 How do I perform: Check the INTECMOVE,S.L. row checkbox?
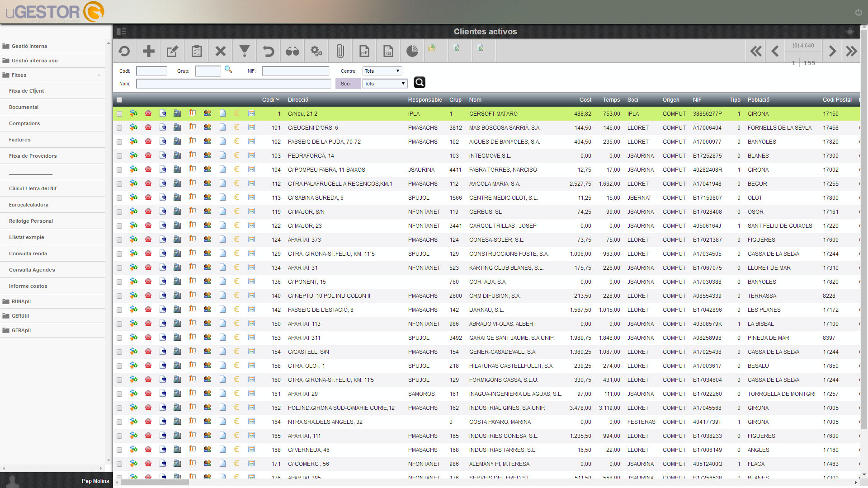pos(119,156)
